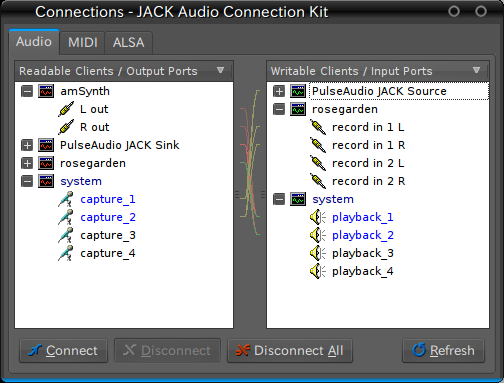Click the plug icon beside record in 2 R
504x383 pixels.
point(318,181)
